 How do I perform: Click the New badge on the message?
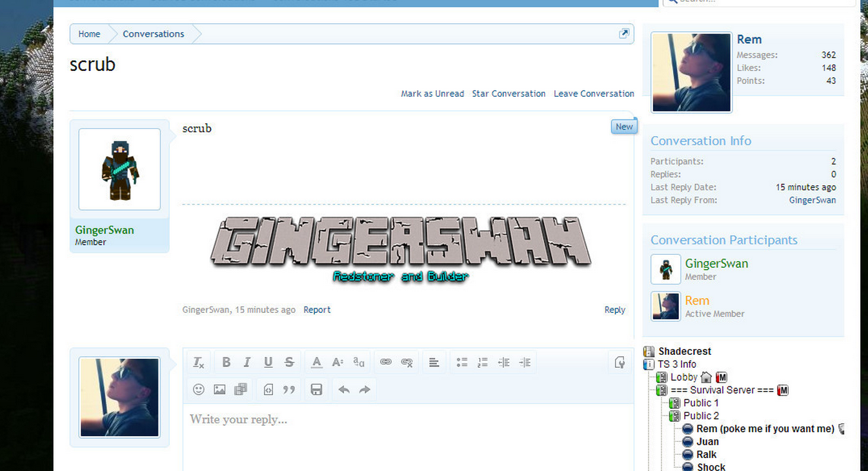624,126
